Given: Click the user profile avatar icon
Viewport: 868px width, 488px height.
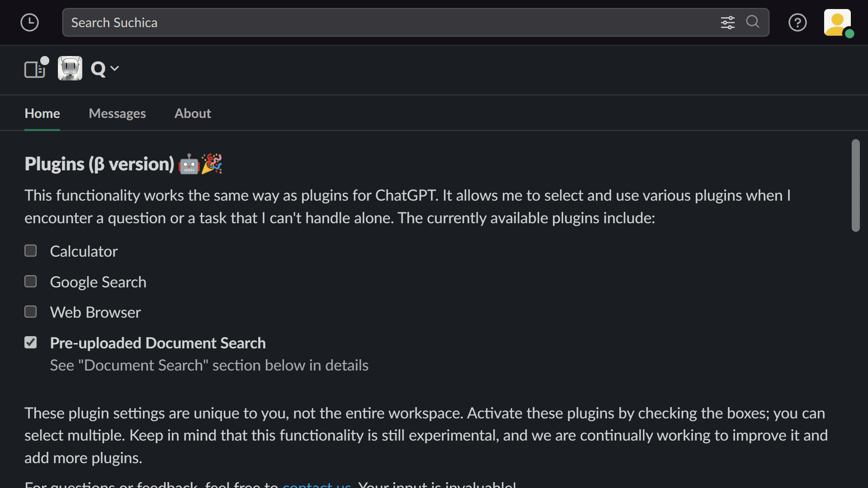Looking at the screenshot, I should [837, 22].
